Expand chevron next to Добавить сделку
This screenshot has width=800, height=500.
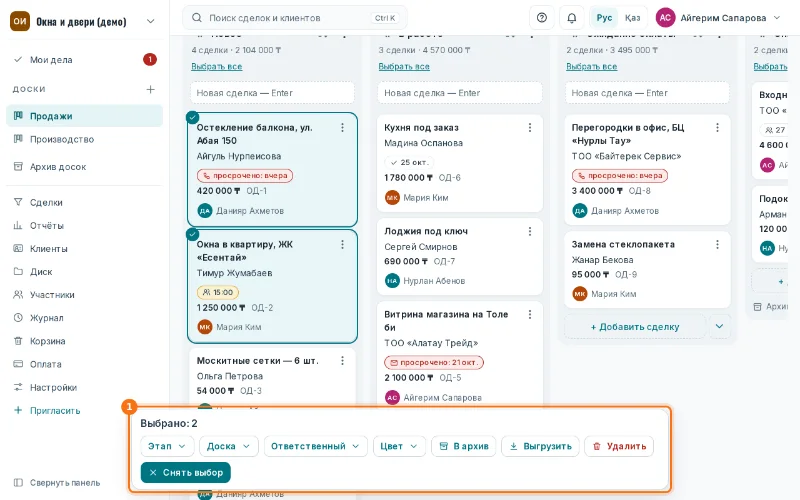[x=719, y=327]
